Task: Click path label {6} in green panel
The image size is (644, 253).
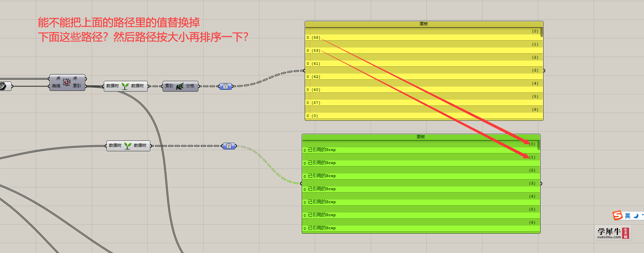Action: [532, 222]
